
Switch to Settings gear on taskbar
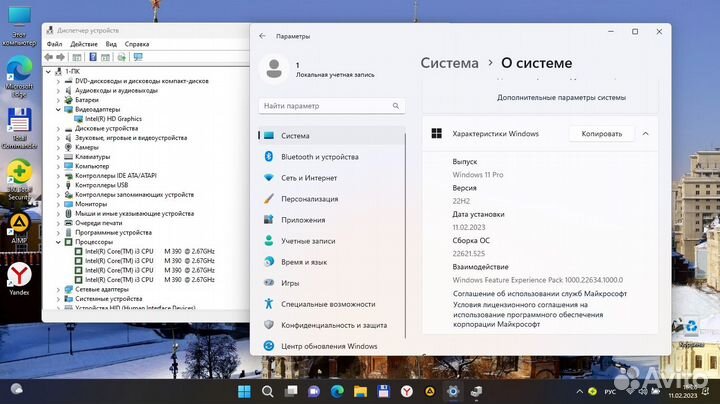453,392
